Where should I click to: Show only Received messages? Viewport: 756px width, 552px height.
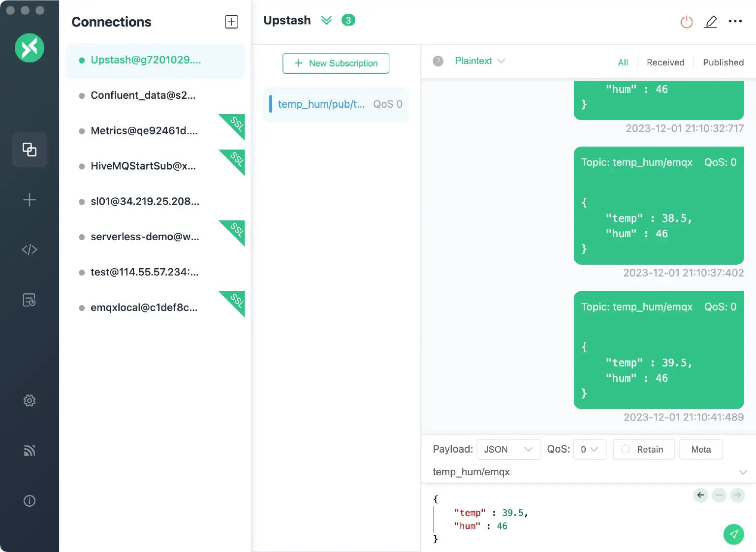(x=665, y=62)
